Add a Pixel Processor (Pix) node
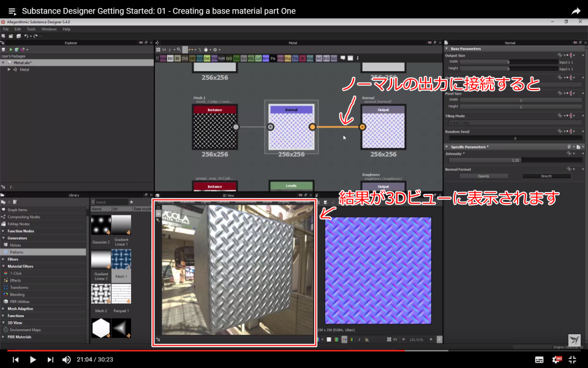 273,58
